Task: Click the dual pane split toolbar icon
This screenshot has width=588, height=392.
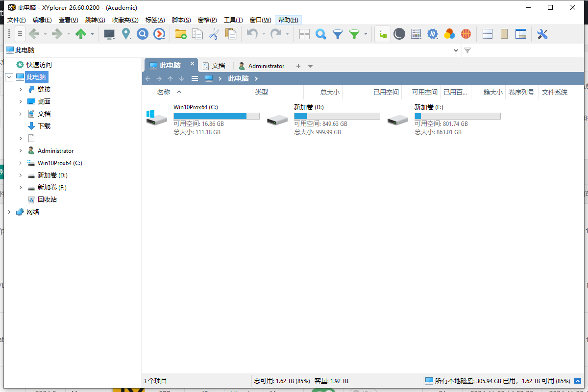Action: tap(520, 34)
